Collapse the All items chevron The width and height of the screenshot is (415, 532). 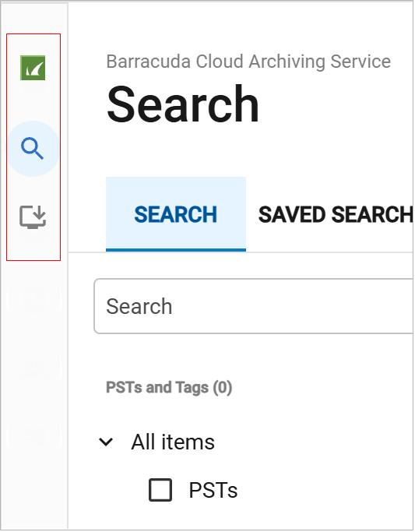[106, 442]
